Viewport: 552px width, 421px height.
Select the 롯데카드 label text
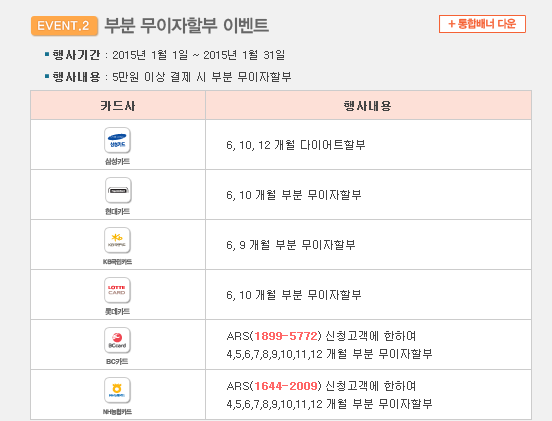point(118,311)
